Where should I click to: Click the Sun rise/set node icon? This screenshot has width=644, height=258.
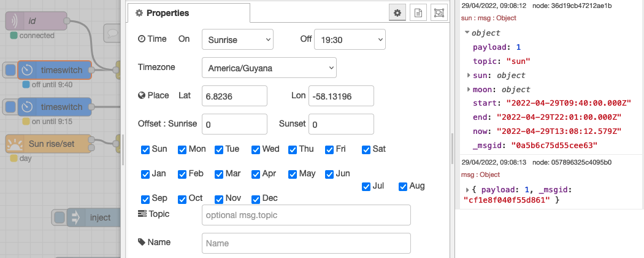point(14,144)
